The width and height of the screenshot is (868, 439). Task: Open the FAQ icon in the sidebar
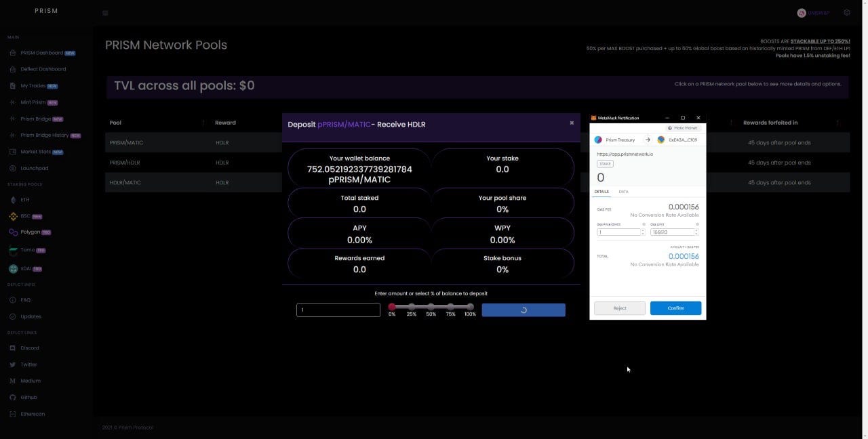(13, 300)
